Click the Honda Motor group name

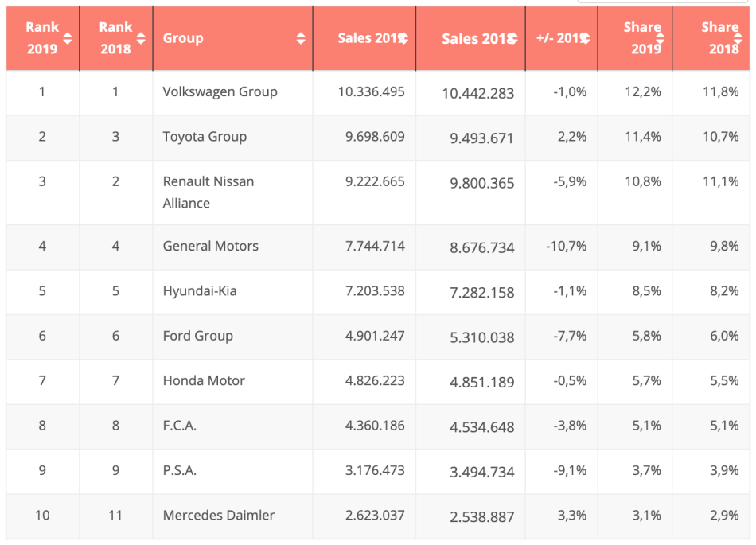204,380
